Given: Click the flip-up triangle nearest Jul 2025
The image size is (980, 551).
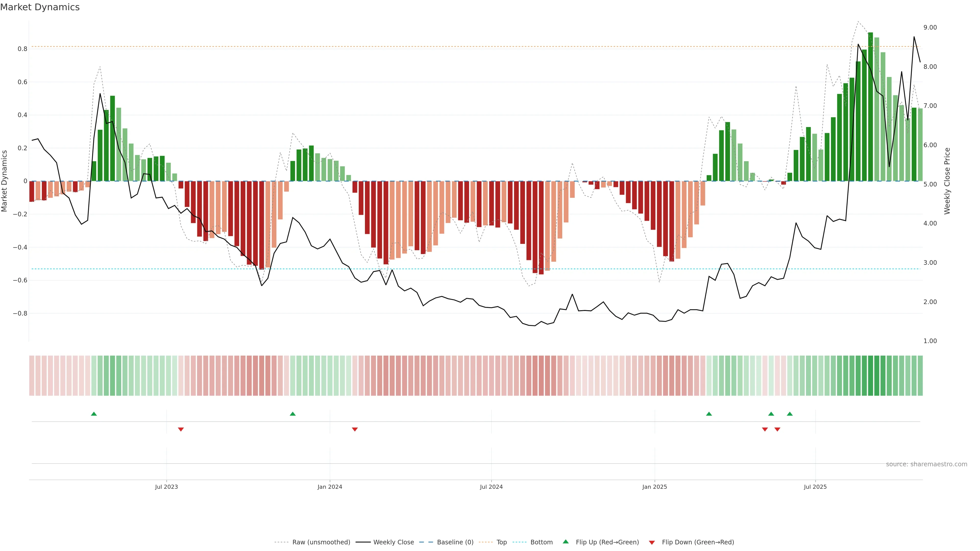Looking at the screenshot, I should 790,414.
